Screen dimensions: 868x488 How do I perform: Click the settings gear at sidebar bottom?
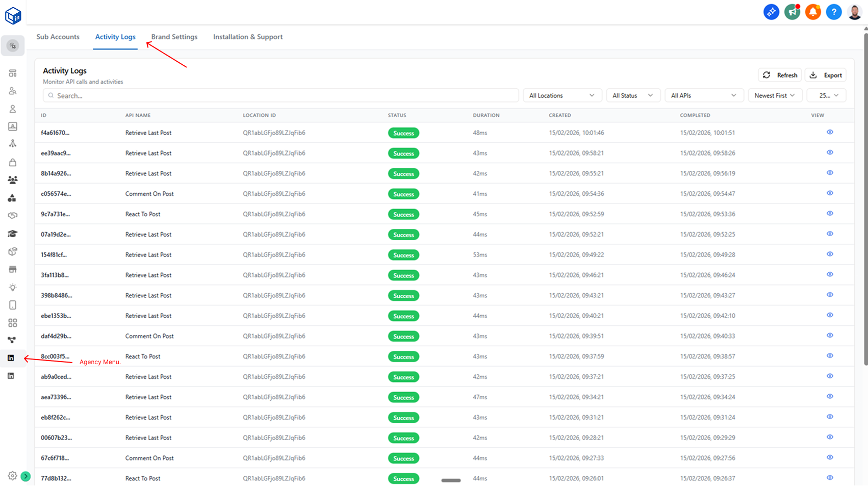pyautogui.click(x=12, y=475)
